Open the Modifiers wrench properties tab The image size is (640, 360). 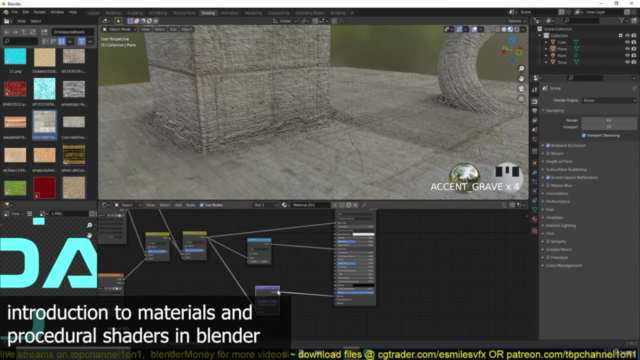[535, 172]
